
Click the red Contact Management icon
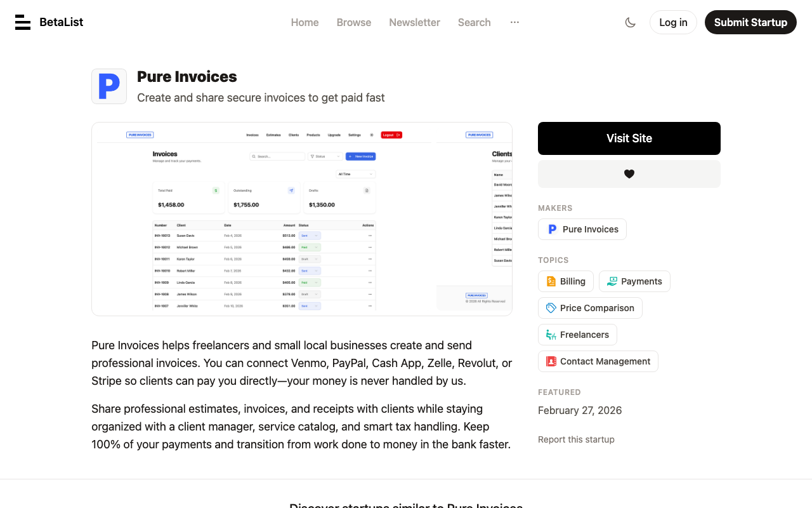click(551, 361)
